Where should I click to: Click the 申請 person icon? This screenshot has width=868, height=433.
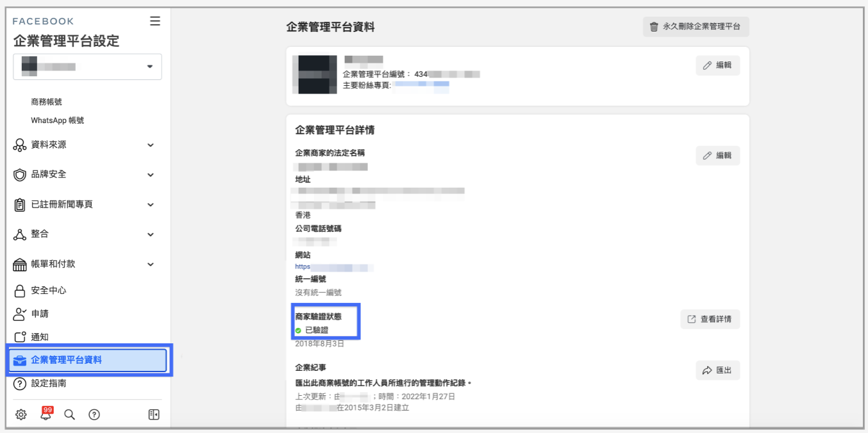pyautogui.click(x=19, y=314)
